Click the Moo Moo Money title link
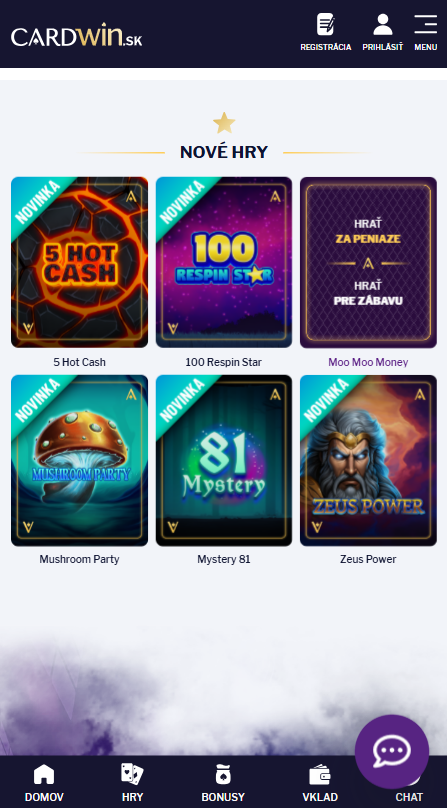This screenshot has height=808, width=447. [x=368, y=362]
